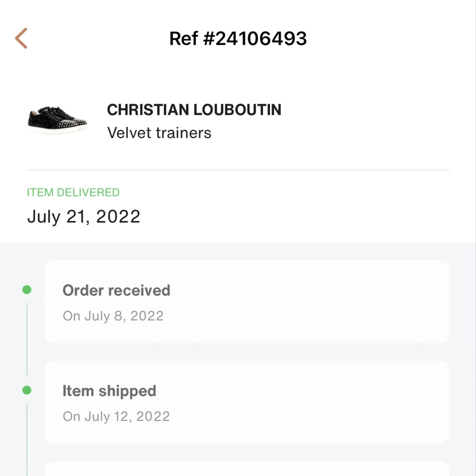The height and width of the screenshot is (476, 476).
Task: Click the green dot beside Order received
Action: click(27, 290)
